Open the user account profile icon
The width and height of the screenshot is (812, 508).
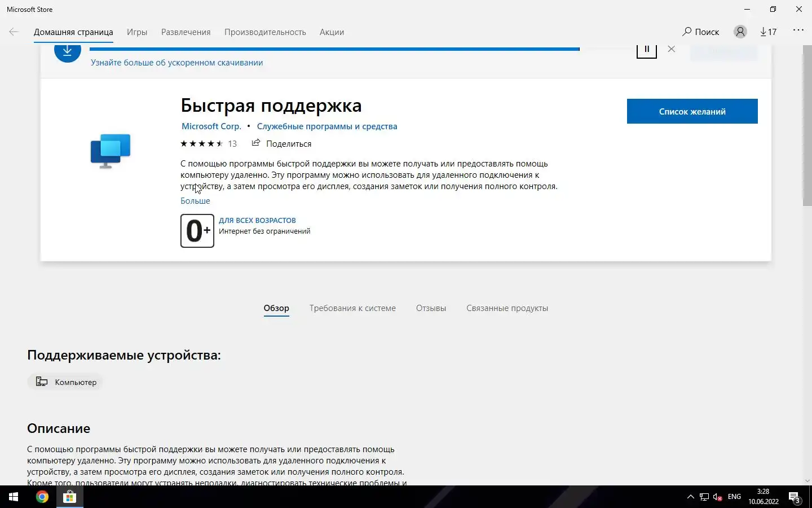click(740, 32)
